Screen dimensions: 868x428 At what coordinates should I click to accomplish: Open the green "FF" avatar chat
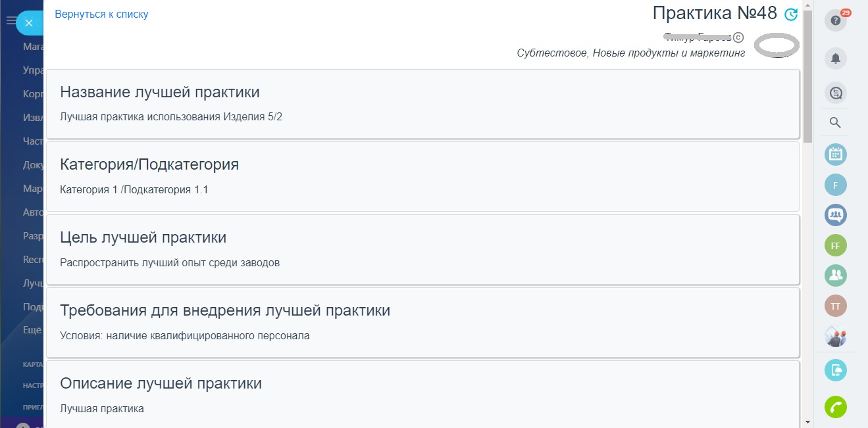(x=836, y=245)
